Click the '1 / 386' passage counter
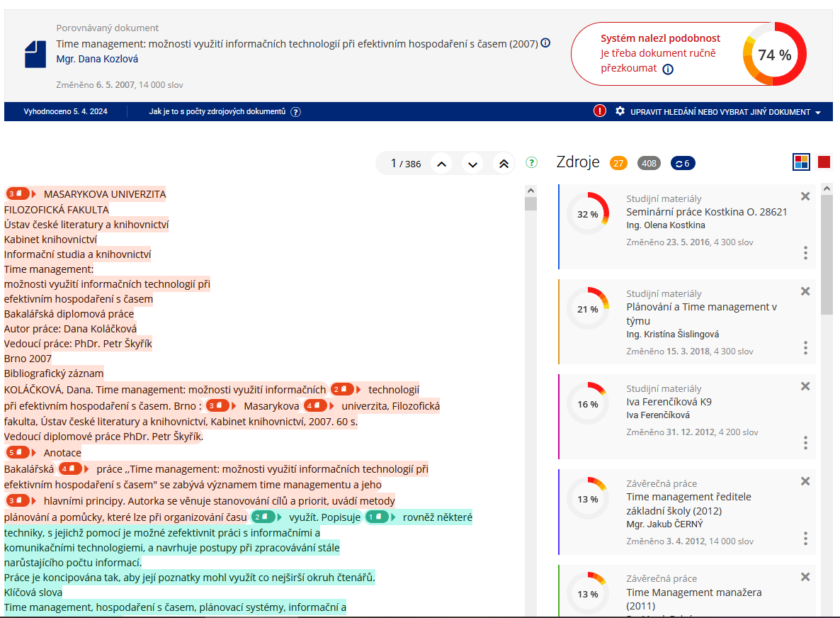The image size is (840, 618). pyautogui.click(x=406, y=164)
